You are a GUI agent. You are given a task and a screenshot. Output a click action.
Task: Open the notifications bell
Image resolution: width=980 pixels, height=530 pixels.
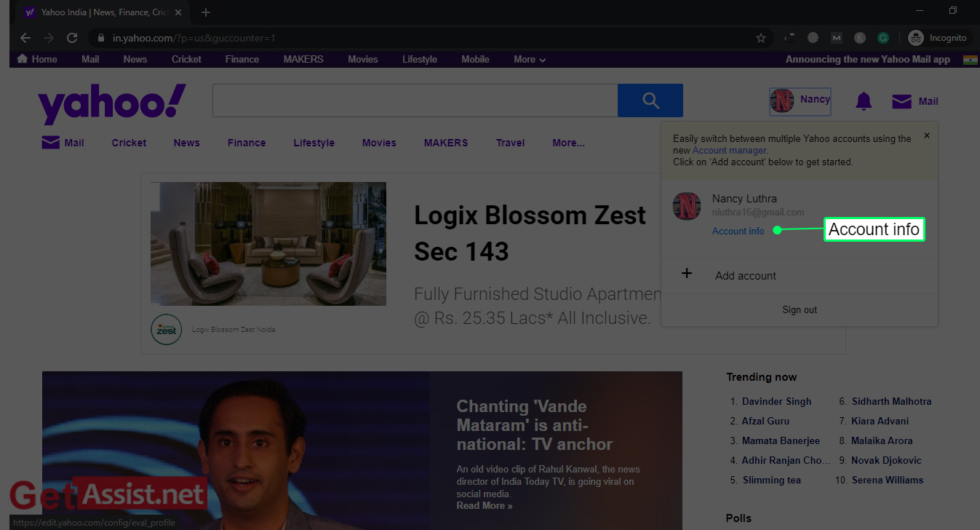tap(864, 101)
